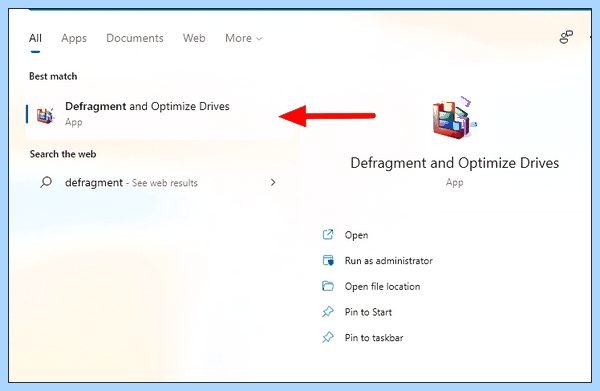Click the large Defragment app icon
The image size is (600, 391).
(455, 117)
